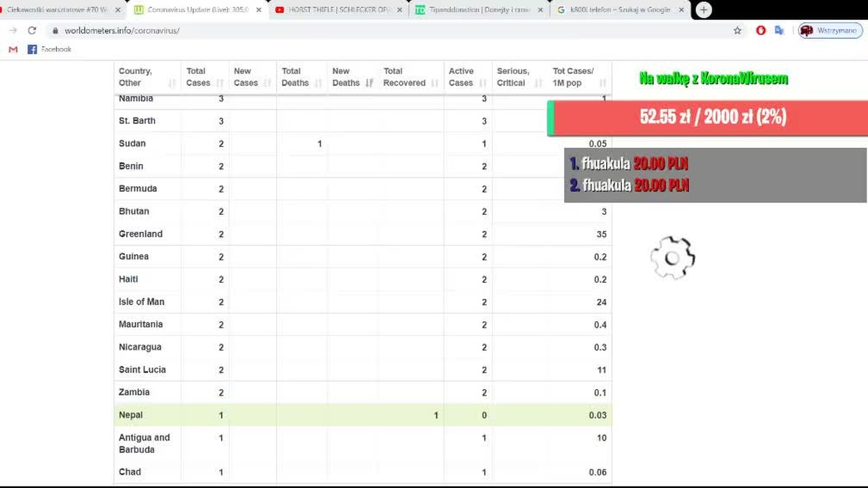868x488 pixels.
Task: Open the Facebook bookmark
Action: [x=50, y=49]
